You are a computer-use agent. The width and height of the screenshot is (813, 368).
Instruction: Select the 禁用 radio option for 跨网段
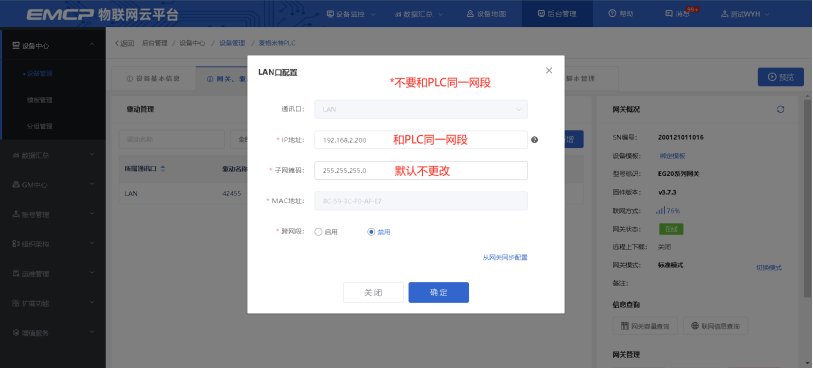click(x=371, y=232)
